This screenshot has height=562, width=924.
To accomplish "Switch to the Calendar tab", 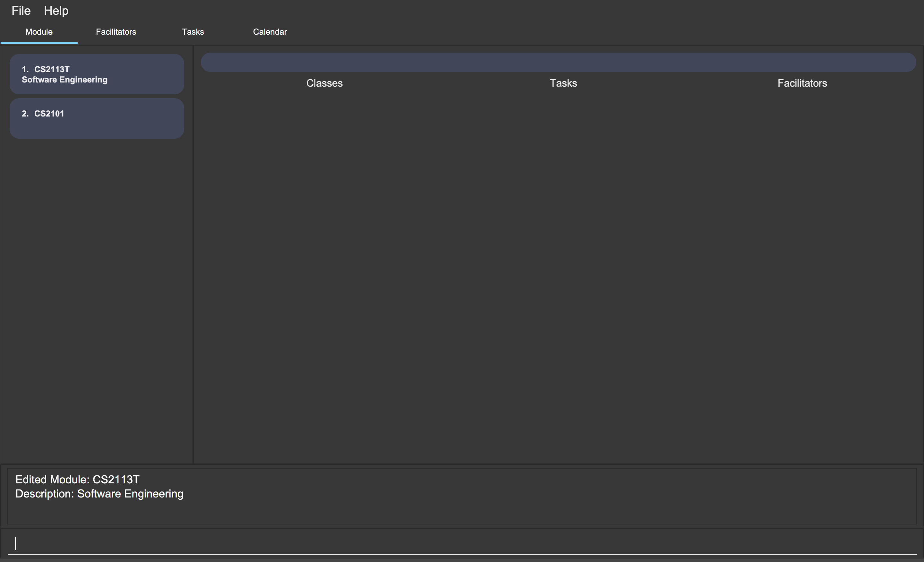I will point(270,32).
